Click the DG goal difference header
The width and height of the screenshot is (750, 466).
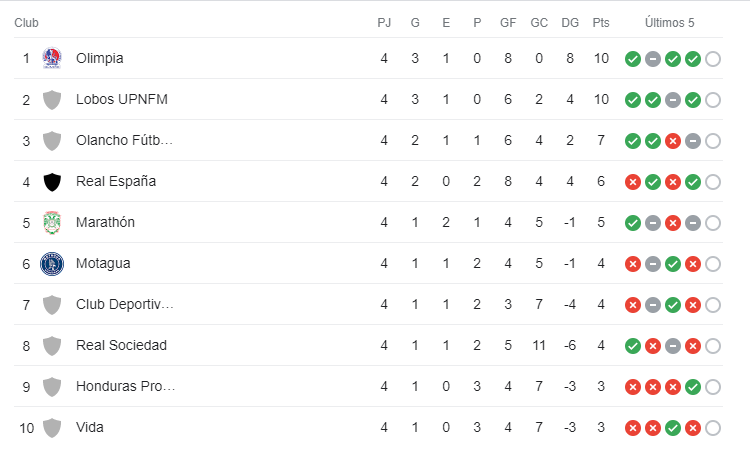coord(570,22)
